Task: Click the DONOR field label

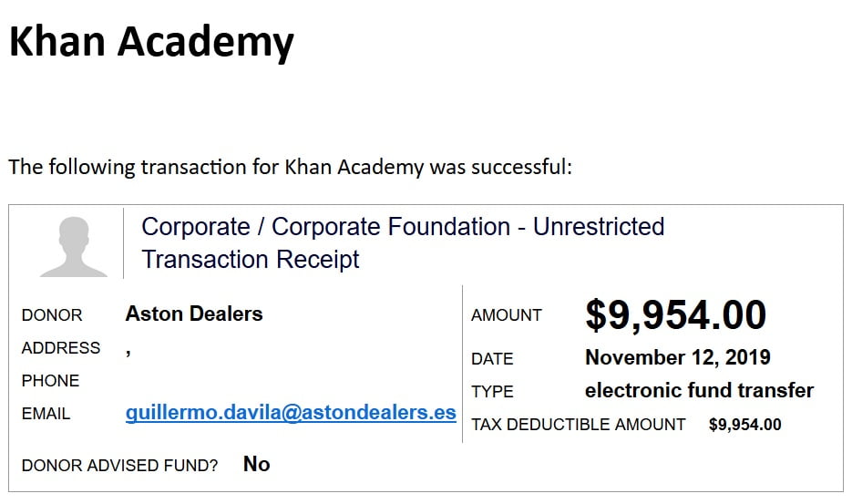Action: (52, 315)
